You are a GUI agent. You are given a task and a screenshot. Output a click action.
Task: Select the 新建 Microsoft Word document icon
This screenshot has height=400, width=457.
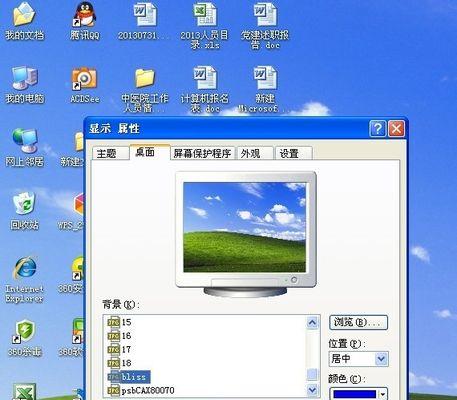265,78
